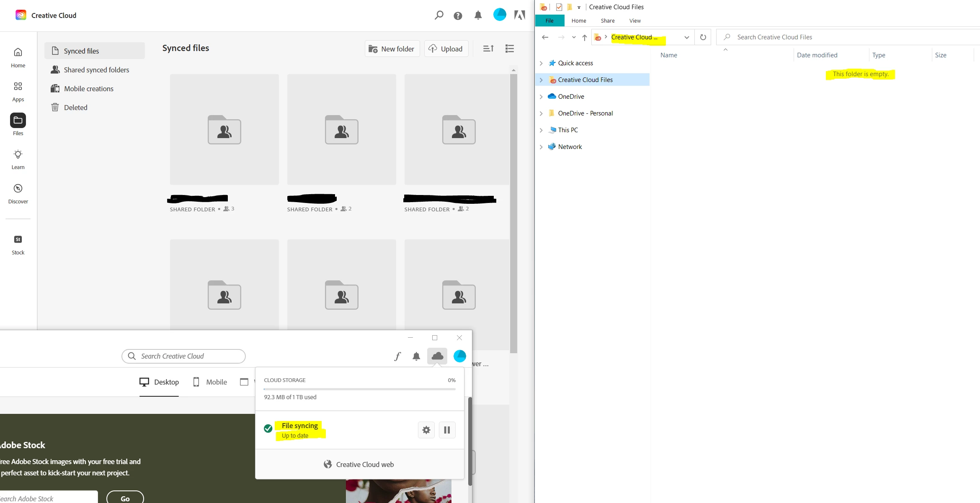Expand Quick access tree node
Image resolution: width=980 pixels, height=503 pixels.
541,63
